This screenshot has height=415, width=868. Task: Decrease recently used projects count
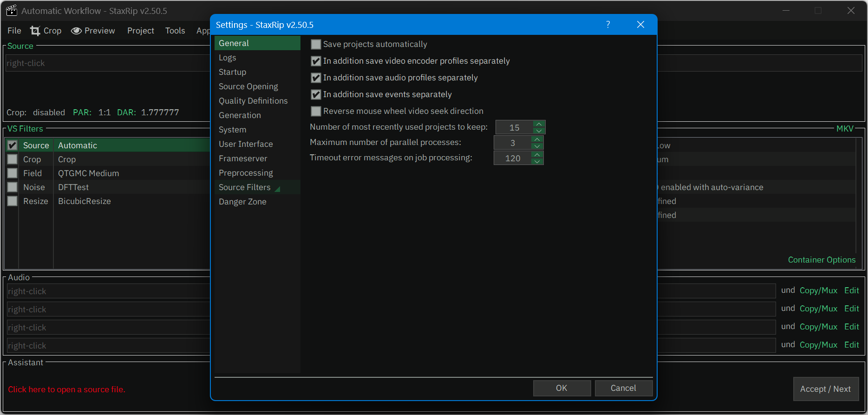pos(539,131)
